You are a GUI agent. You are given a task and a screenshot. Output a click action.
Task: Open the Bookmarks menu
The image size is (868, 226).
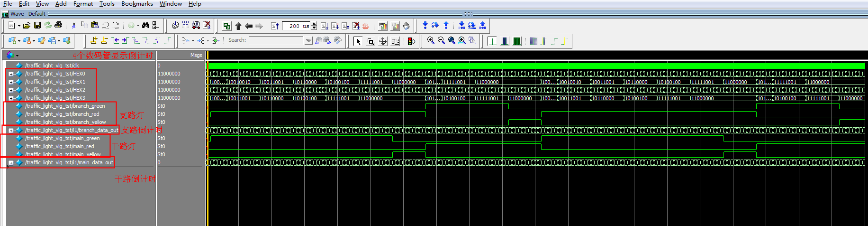[x=137, y=3]
